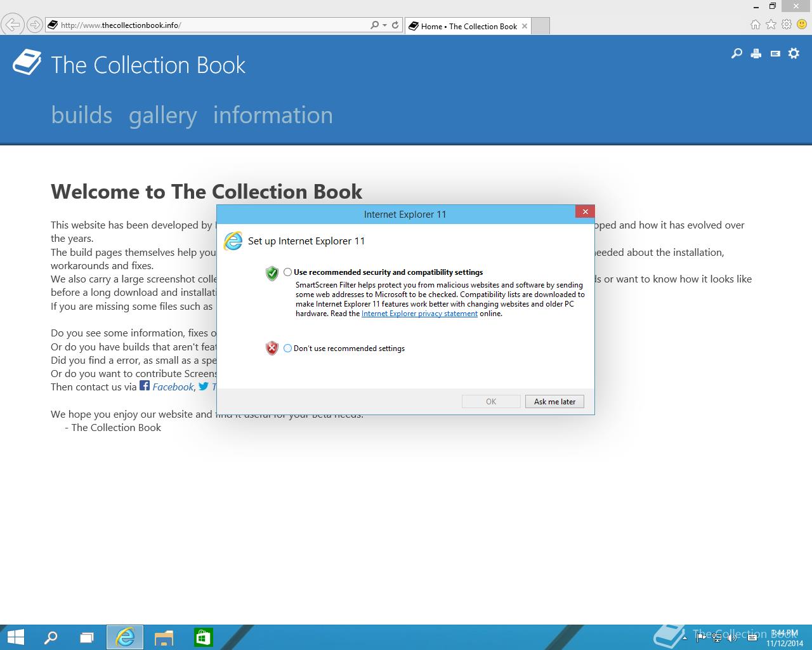Click the Twitter bird icon

tap(204, 386)
